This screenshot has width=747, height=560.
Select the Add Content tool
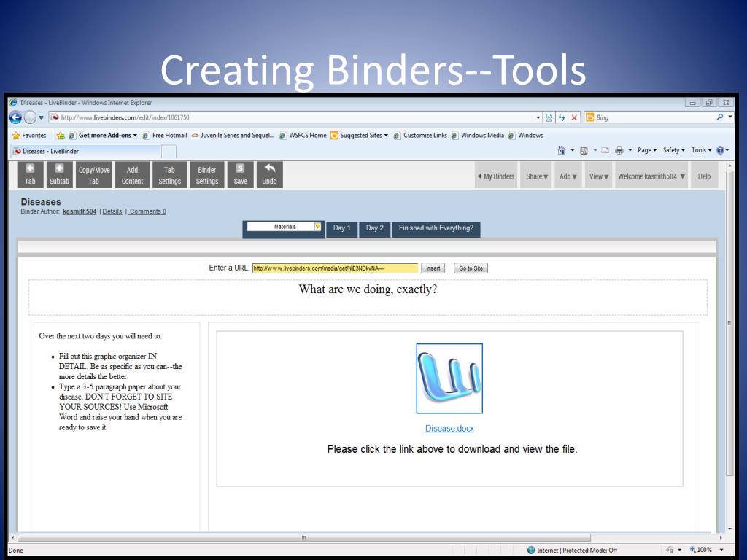(132, 174)
